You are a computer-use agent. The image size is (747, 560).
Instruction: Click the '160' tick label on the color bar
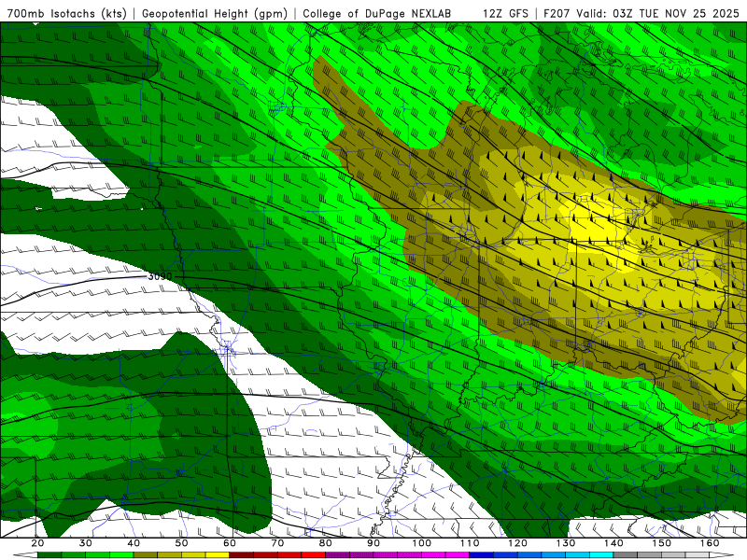pos(710,543)
